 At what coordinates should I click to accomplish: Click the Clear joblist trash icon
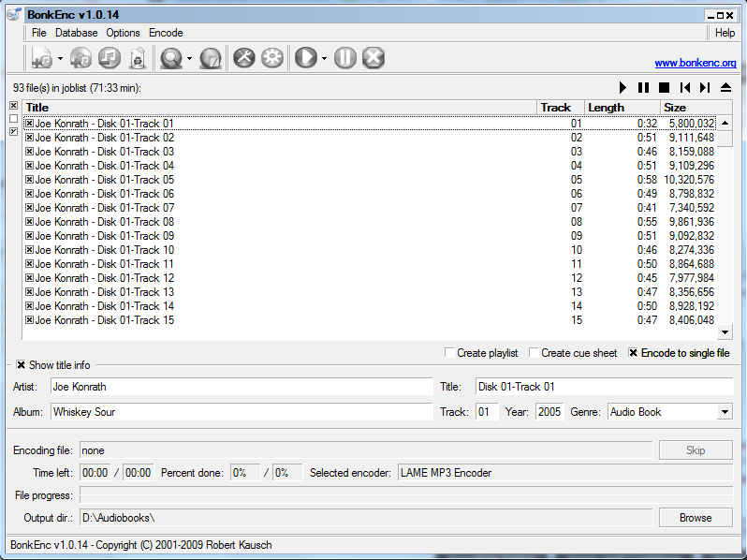138,58
